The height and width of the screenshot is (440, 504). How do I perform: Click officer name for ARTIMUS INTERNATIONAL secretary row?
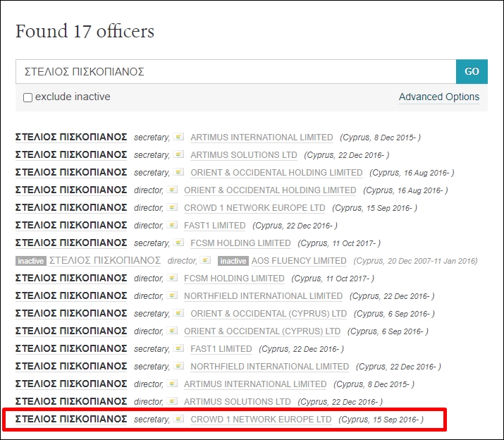tap(71, 137)
